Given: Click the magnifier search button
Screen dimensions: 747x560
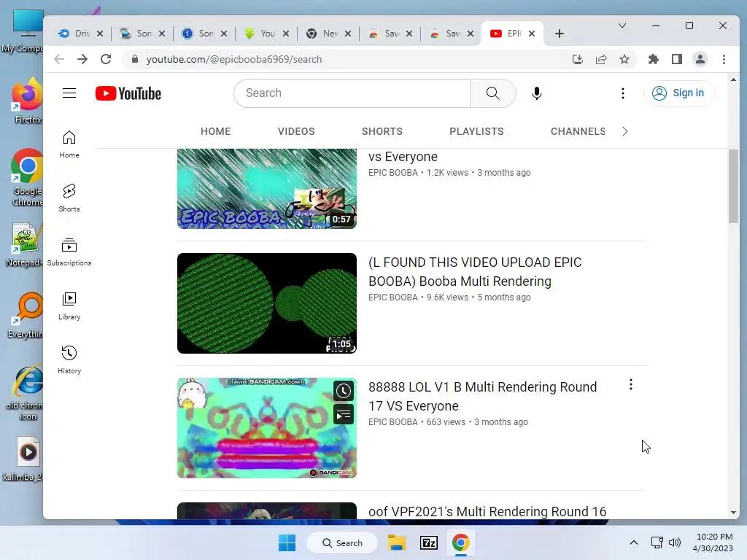Looking at the screenshot, I should pos(493,93).
